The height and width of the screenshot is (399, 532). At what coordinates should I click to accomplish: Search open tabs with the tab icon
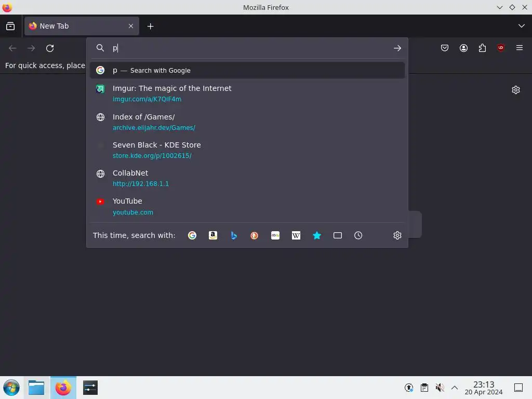pos(338,235)
